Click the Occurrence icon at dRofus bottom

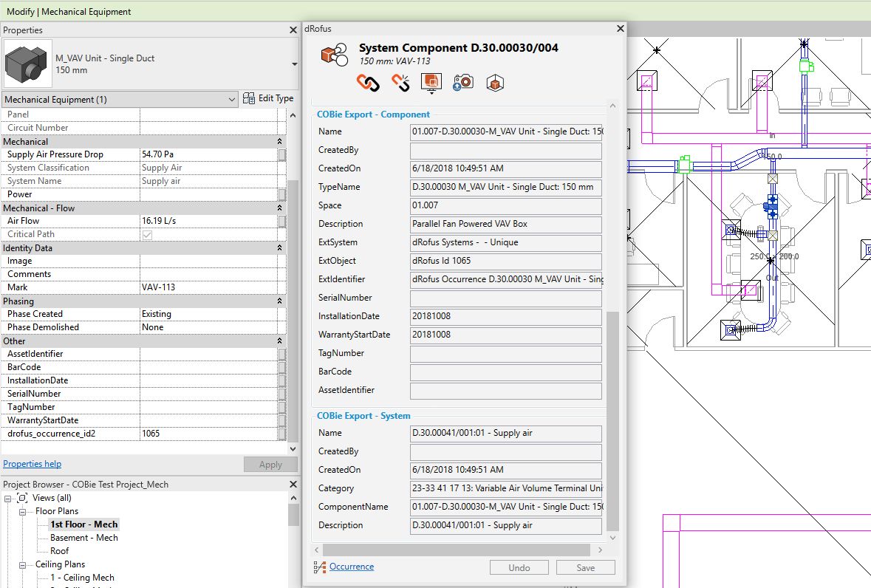pos(319,567)
